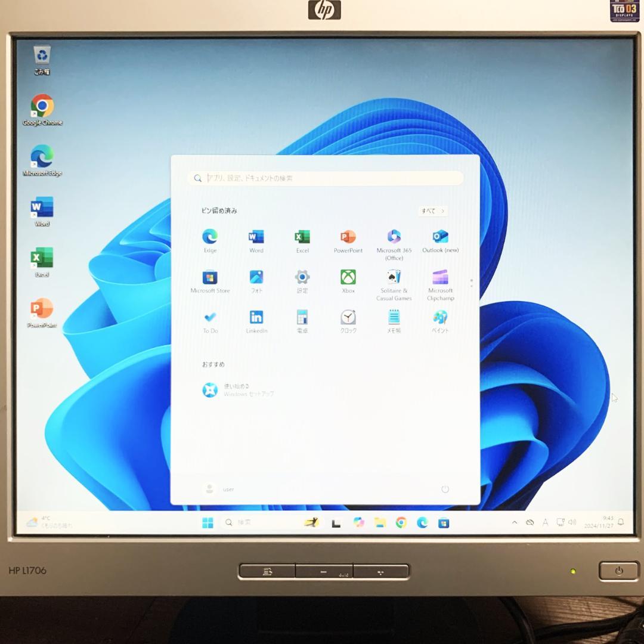This screenshot has width=644, height=644.
Task: Open the クロック (Clock) app
Action: [348, 321]
